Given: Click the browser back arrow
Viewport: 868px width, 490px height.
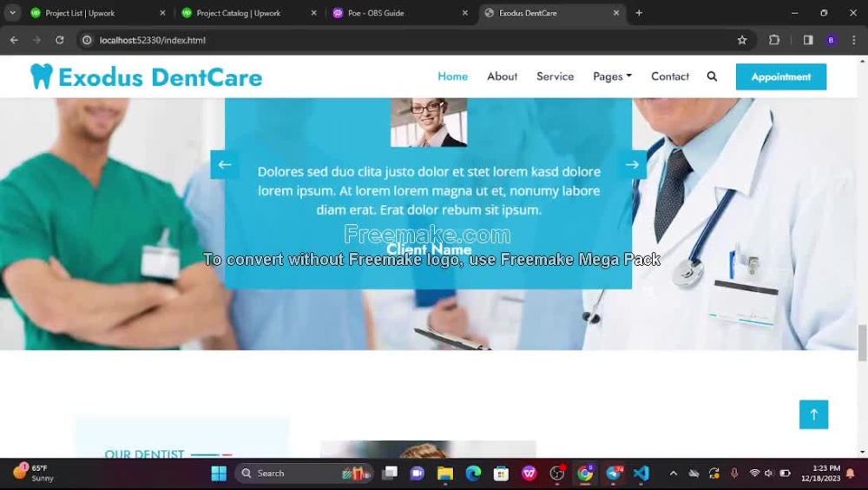Looking at the screenshot, I should (14, 40).
